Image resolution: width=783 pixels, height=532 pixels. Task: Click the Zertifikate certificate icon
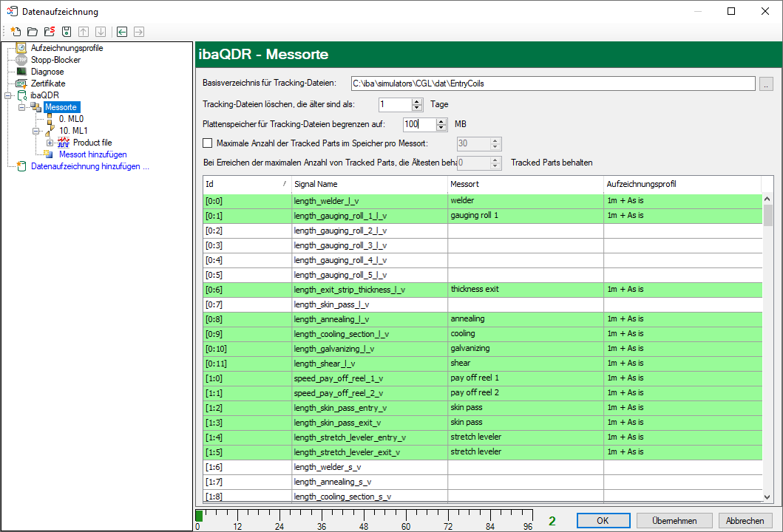click(x=21, y=83)
